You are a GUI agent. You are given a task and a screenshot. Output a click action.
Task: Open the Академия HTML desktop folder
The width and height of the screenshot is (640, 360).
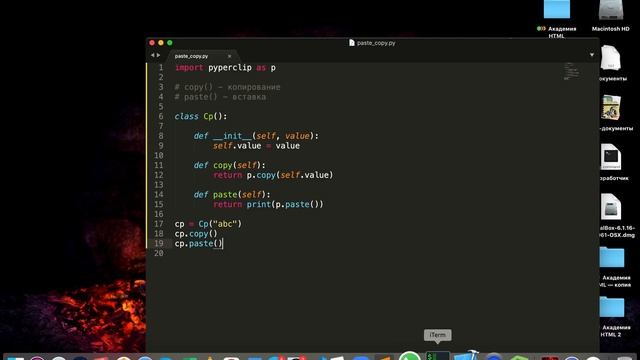[557, 9]
